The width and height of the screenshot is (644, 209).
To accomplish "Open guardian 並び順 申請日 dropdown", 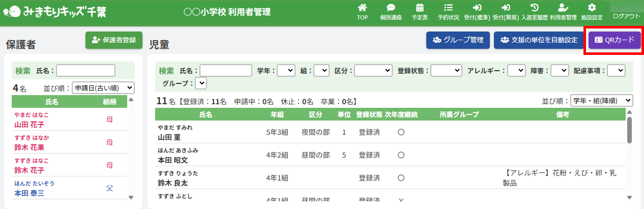I will point(103,87).
